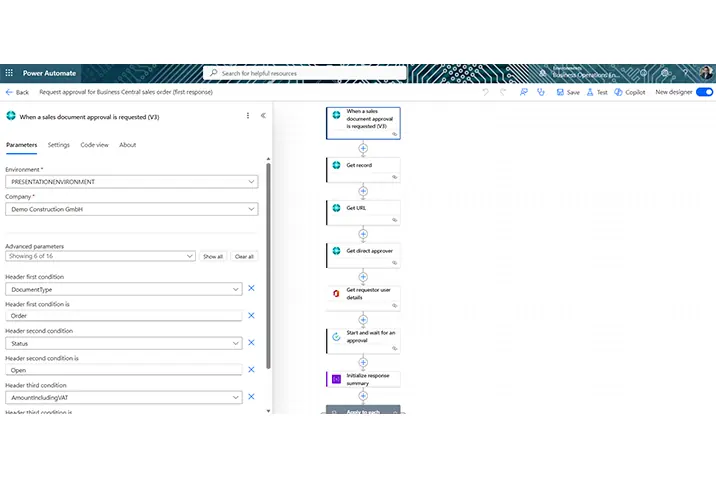Add a step below Start and wait approval

[363, 362]
